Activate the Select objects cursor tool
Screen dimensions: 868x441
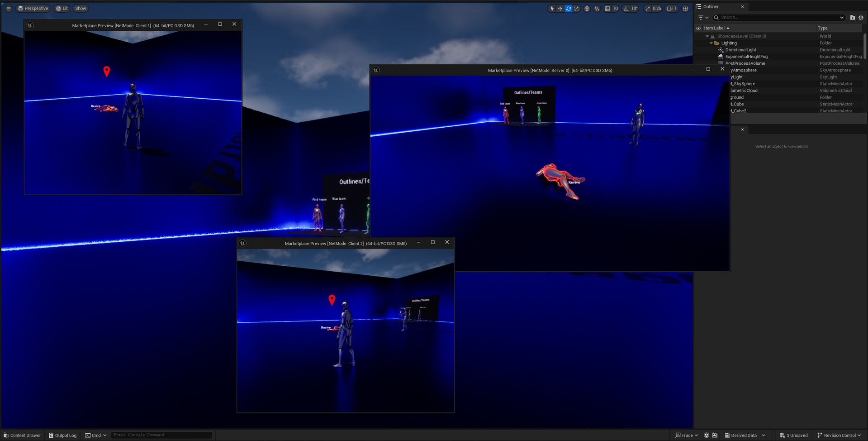click(x=552, y=9)
